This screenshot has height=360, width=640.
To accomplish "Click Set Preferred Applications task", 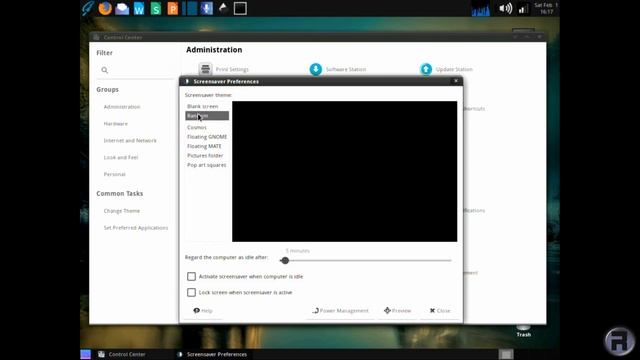I will pyautogui.click(x=136, y=228).
